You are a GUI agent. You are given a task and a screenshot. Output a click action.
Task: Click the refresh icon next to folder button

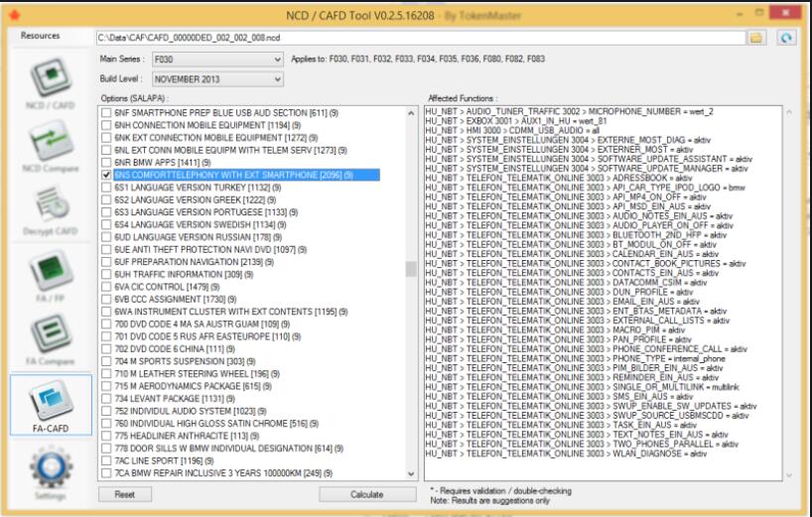click(x=786, y=38)
